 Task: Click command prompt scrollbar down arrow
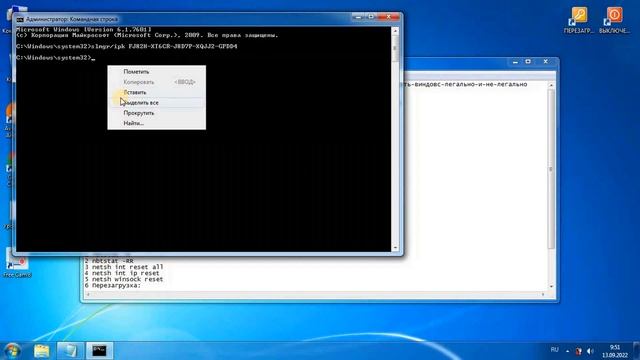click(x=395, y=248)
